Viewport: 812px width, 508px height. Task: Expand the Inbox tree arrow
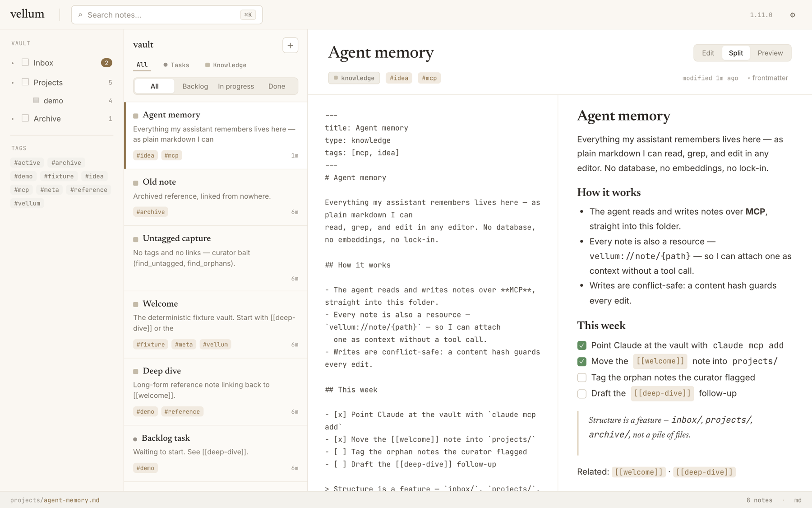pyautogui.click(x=13, y=63)
